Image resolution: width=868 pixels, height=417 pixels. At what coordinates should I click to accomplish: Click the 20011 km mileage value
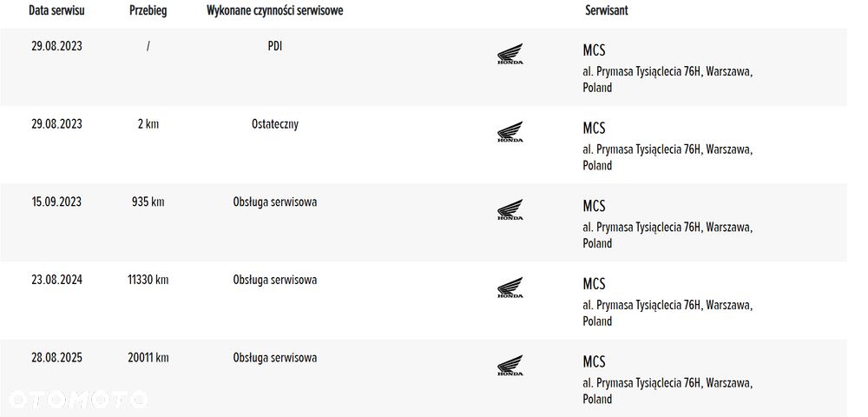tap(148, 358)
